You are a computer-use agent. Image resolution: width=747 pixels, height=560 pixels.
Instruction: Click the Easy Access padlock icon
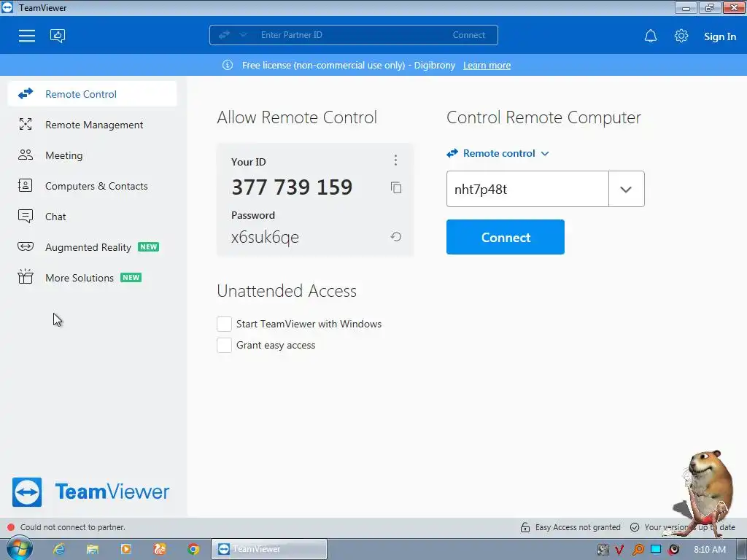pos(525,527)
